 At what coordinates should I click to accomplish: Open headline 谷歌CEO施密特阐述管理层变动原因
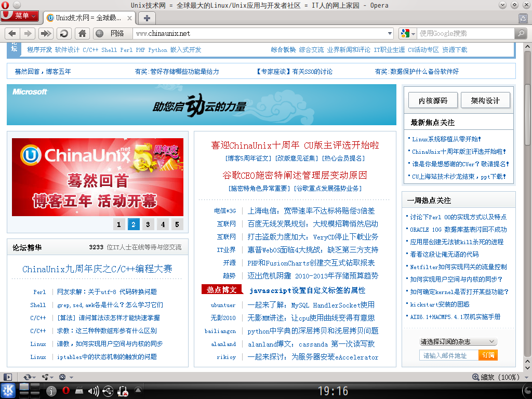click(295, 175)
